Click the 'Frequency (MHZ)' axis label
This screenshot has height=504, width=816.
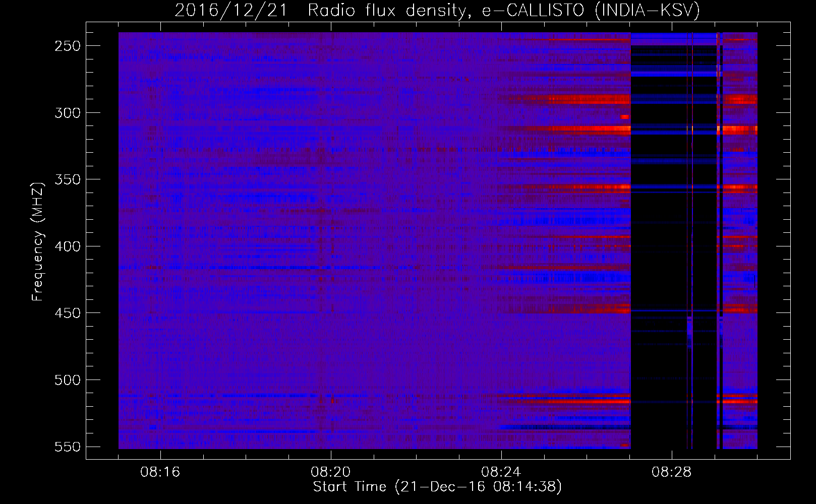coord(38,241)
